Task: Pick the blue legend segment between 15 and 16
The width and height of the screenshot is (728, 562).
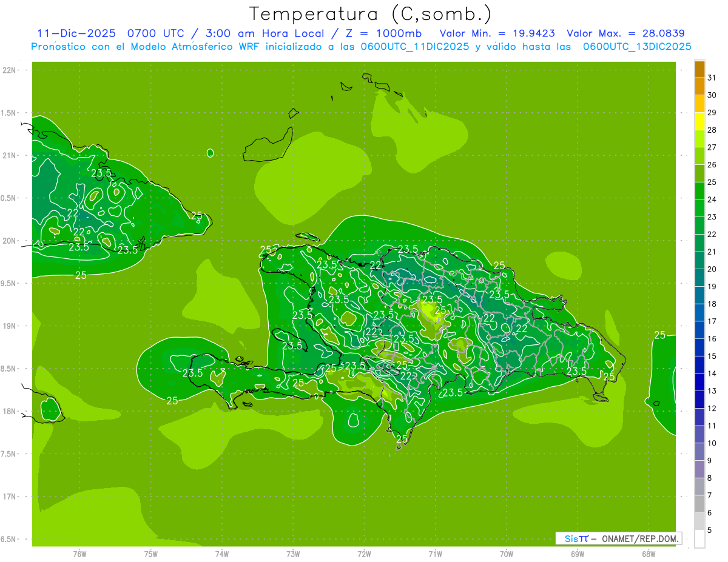Action: pyautogui.click(x=699, y=348)
